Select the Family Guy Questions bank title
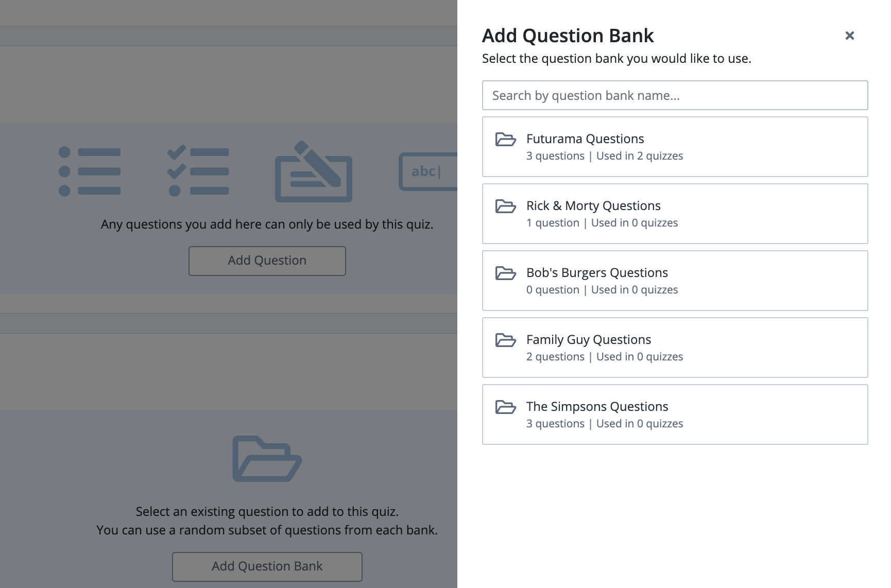This screenshot has height=588, width=891. pos(589,340)
